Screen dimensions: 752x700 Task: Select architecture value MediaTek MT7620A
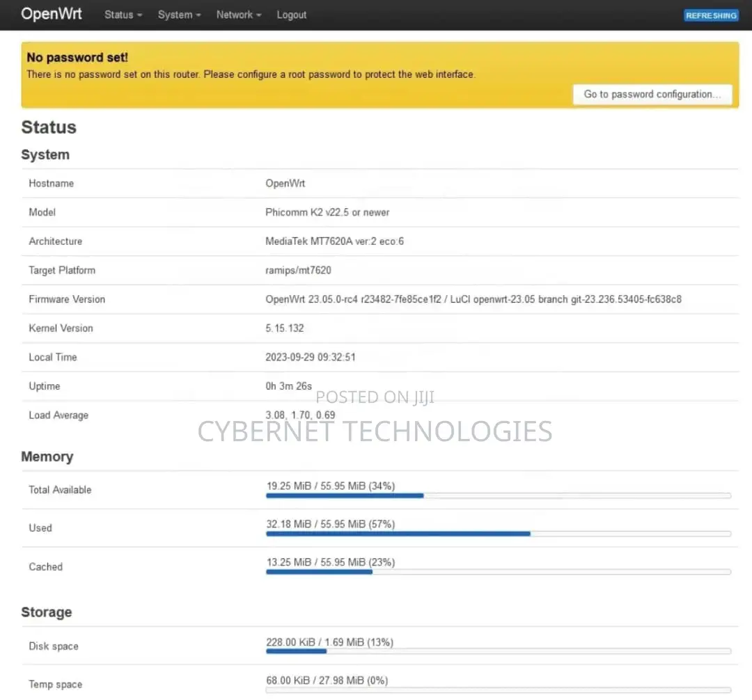335,241
